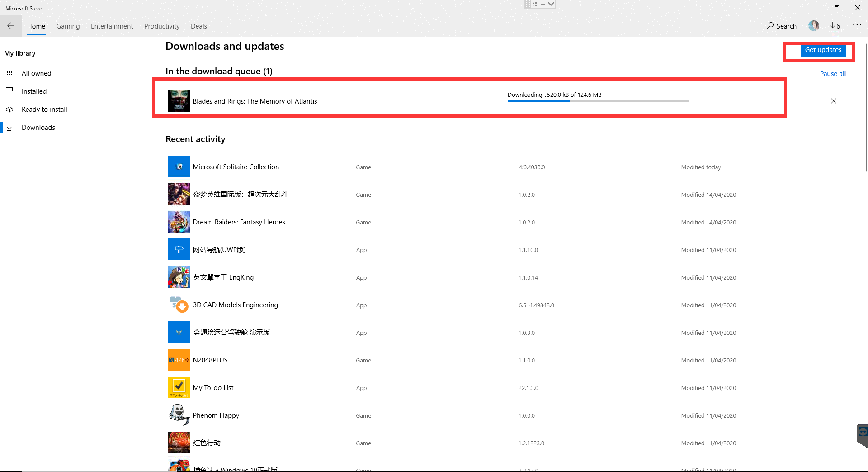Click Blades and Rings: The Memory of Atlantis
This screenshot has width=868, height=472.
(255, 101)
